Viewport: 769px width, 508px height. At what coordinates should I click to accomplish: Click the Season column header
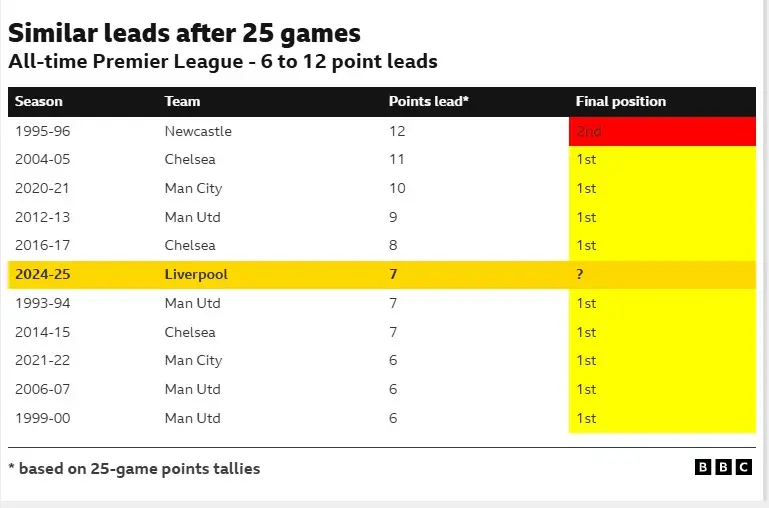point(39,101)
